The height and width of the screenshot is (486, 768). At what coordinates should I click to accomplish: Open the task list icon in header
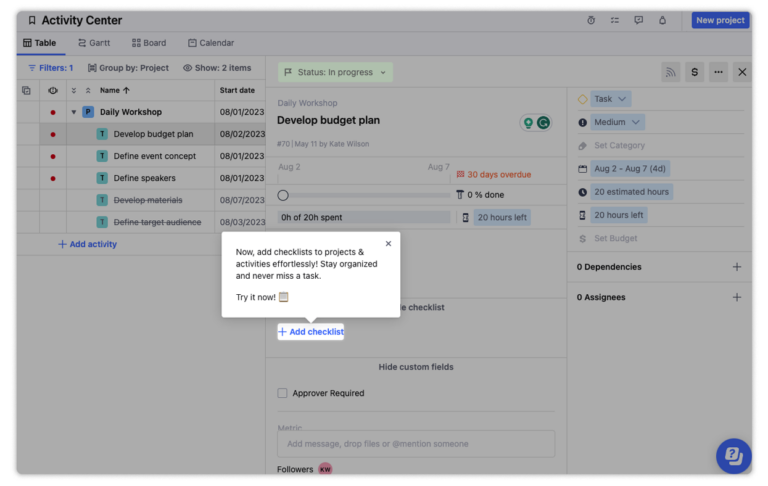click(x=615, y=20)
